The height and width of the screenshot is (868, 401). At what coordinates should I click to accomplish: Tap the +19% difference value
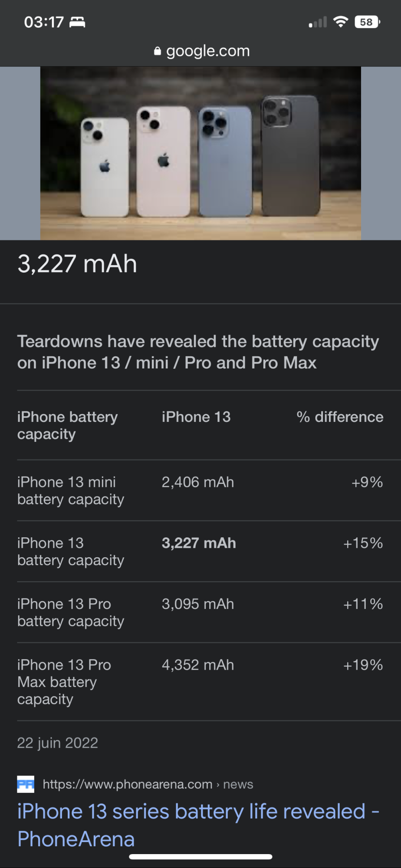[x=363, y=665]
